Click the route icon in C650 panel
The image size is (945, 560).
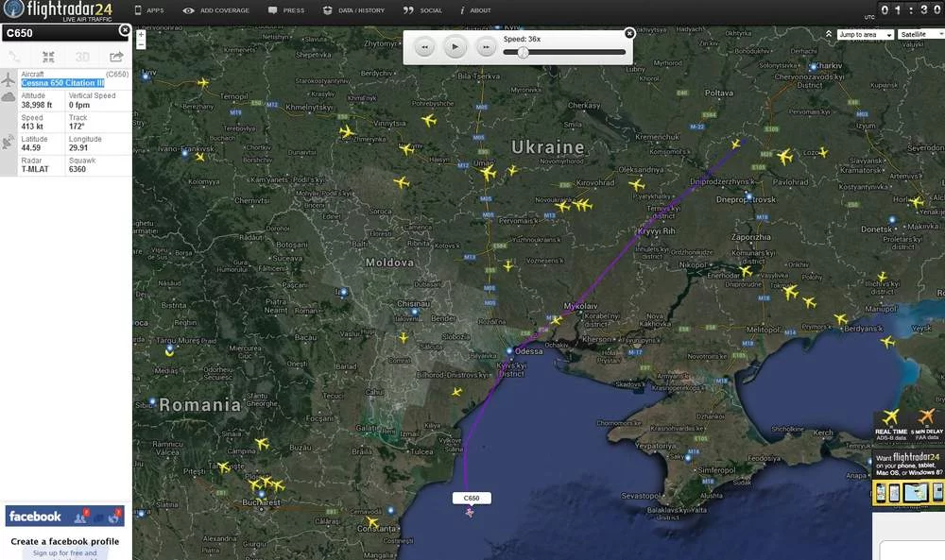click(14, 57)
